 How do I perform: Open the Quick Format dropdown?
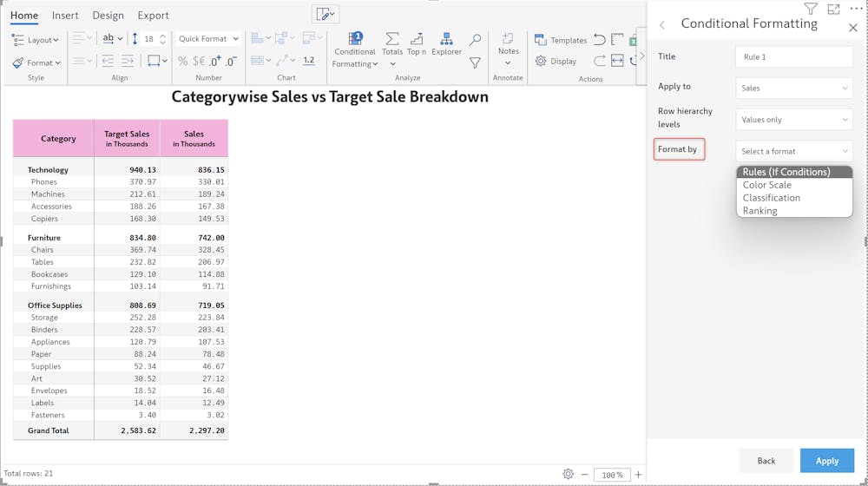tap(208, 39)
